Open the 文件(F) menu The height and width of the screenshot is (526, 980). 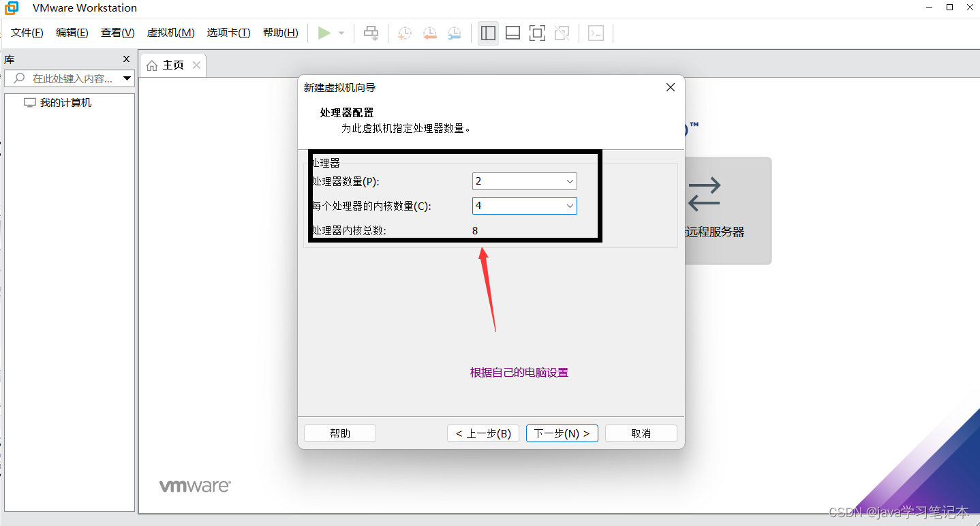click(x=27, y=33)
